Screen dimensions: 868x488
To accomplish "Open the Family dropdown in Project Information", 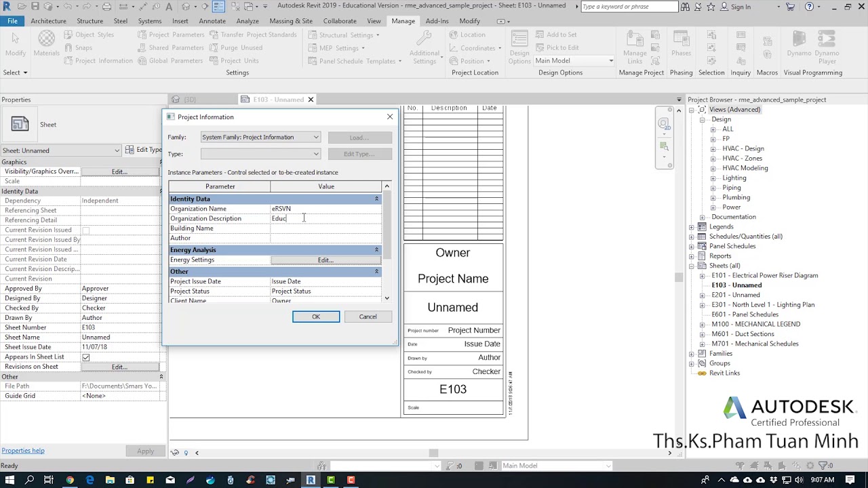I will [260, 137].
